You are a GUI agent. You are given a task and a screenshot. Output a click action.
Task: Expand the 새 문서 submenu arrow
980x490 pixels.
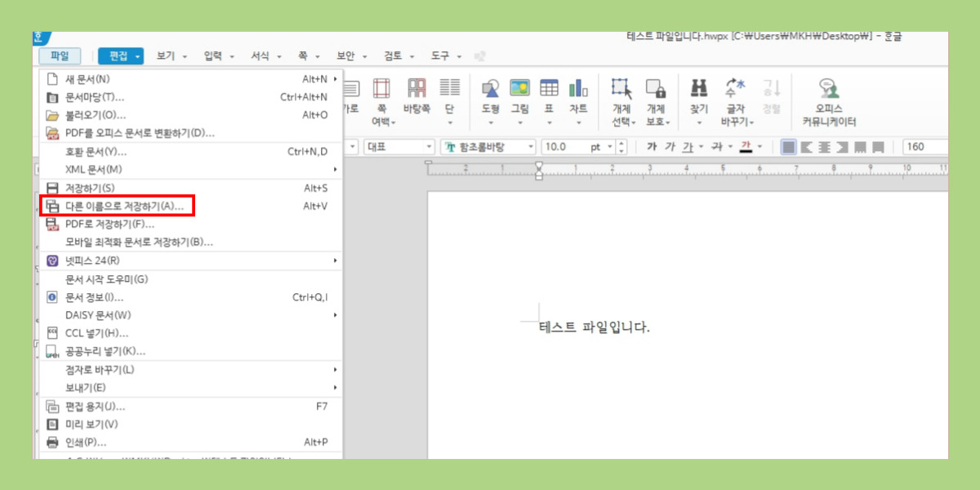pyautogui.click(x=335, y=79)
